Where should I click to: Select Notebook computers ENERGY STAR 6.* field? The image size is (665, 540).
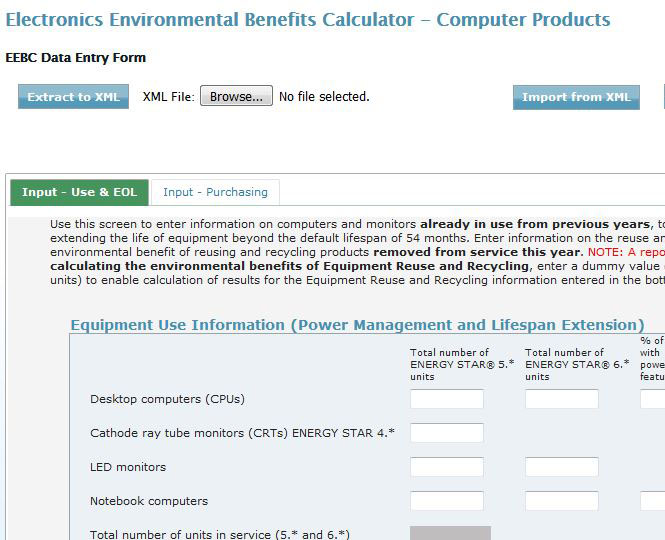coord(561,501)
